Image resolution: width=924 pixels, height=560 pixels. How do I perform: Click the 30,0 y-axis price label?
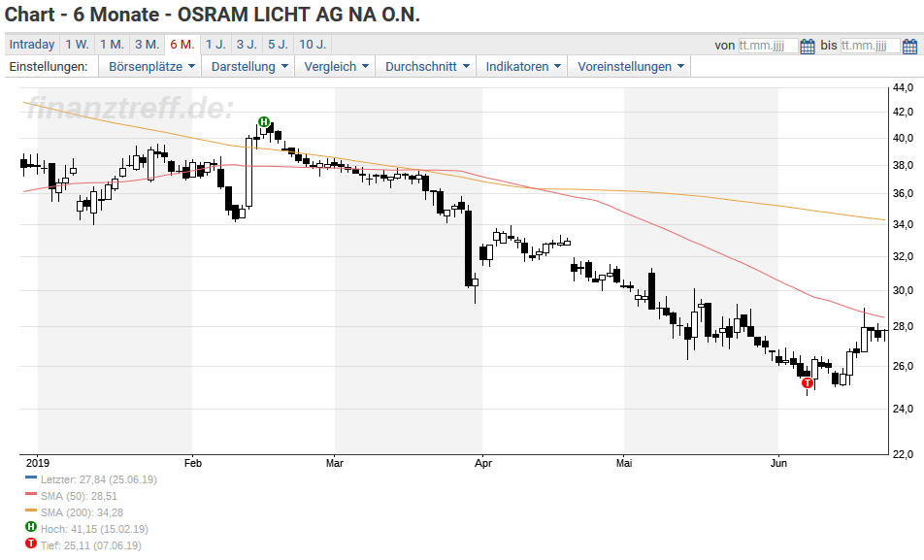pyautogui.click(x=904, y=290)
